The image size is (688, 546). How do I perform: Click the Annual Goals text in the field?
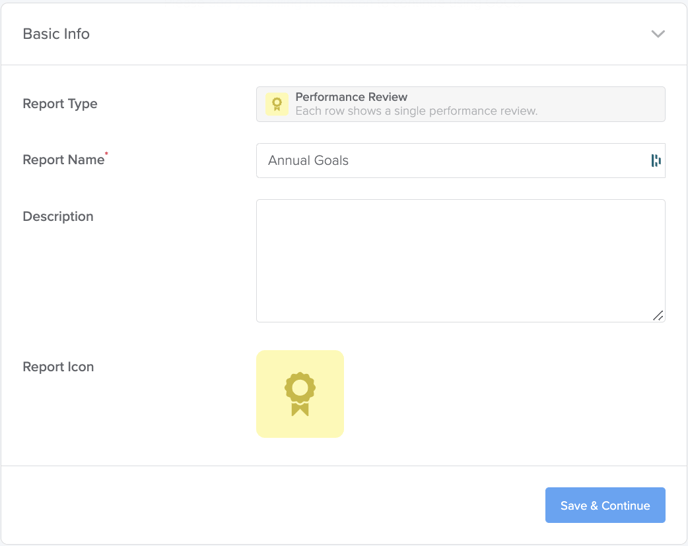tap(308, 161)
